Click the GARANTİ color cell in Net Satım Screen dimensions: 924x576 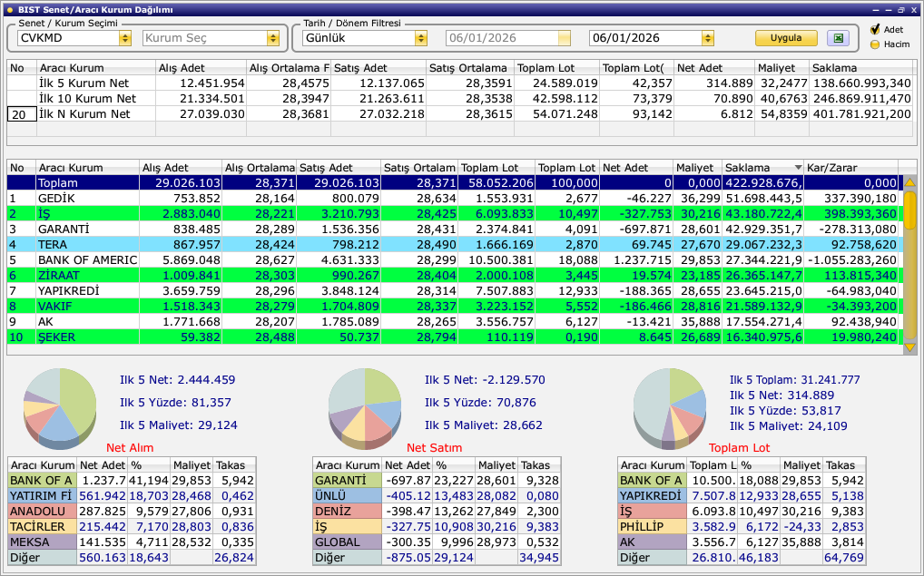point(347,481)
